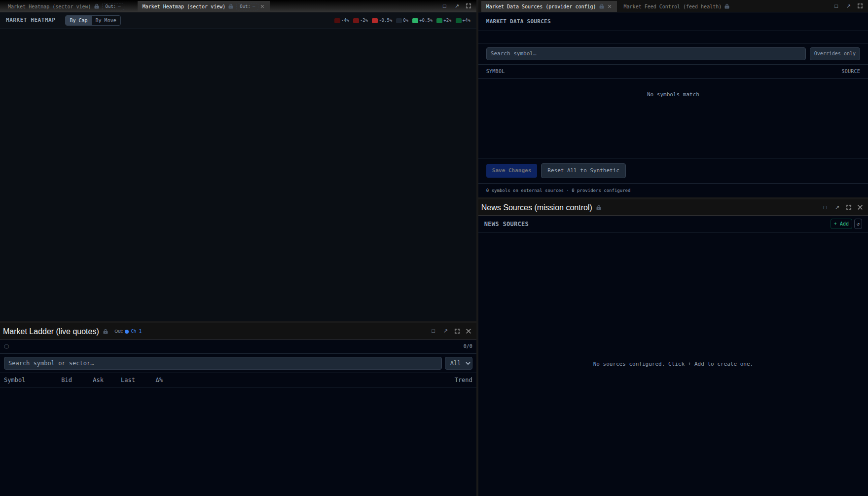Click the -0.5% legend color swatch

375,20
